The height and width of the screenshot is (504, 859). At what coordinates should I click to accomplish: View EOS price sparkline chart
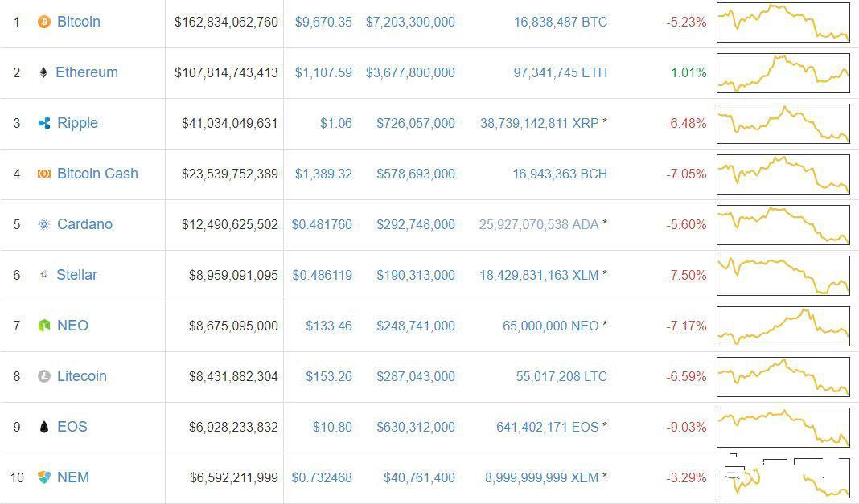[783, 428]
